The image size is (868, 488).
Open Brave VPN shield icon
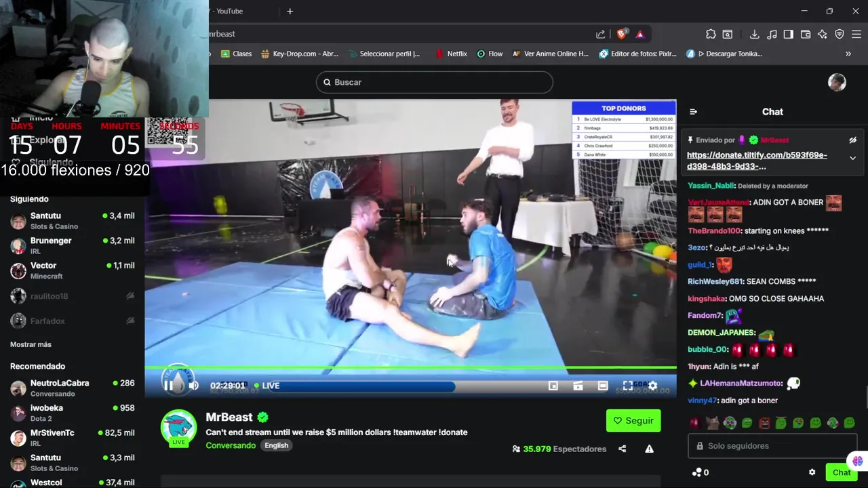840,34
